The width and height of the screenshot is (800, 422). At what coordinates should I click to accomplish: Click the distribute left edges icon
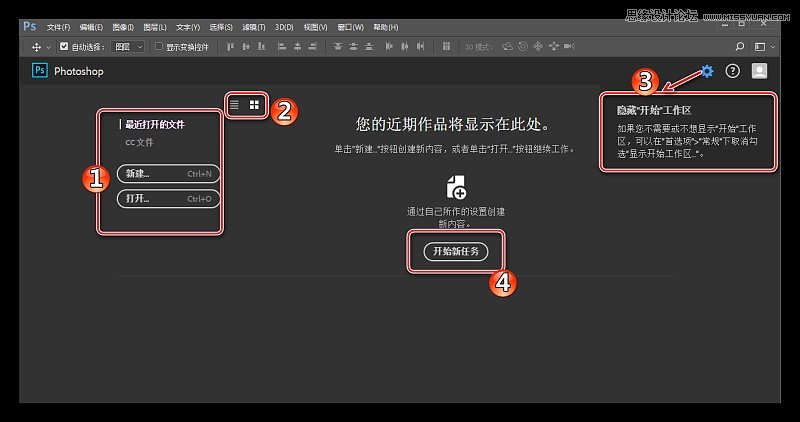[389, 46]
